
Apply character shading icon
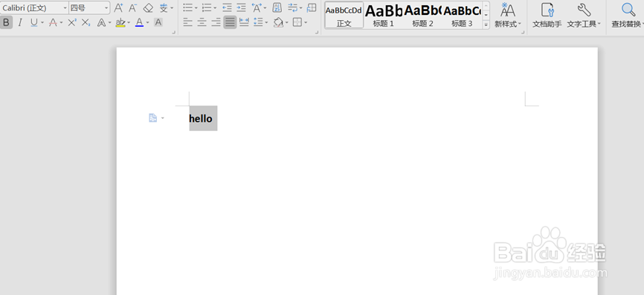point(158,22)
